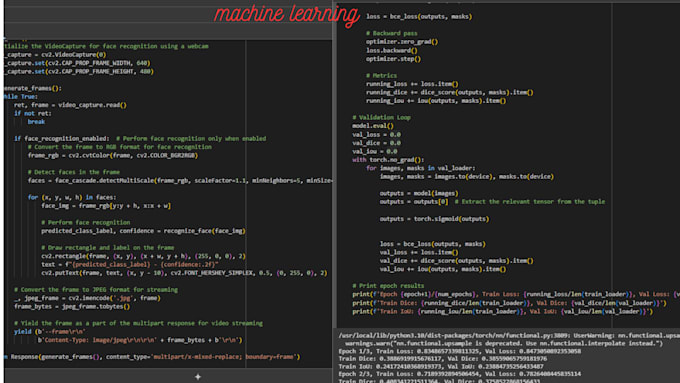Click the optimizer.zero_grad() line
The image size is (680, 383).
[402, 42]
